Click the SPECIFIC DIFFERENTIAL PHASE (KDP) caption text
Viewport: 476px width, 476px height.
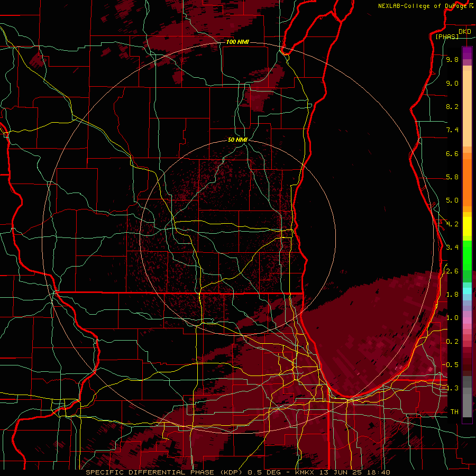tap(165, 472)
